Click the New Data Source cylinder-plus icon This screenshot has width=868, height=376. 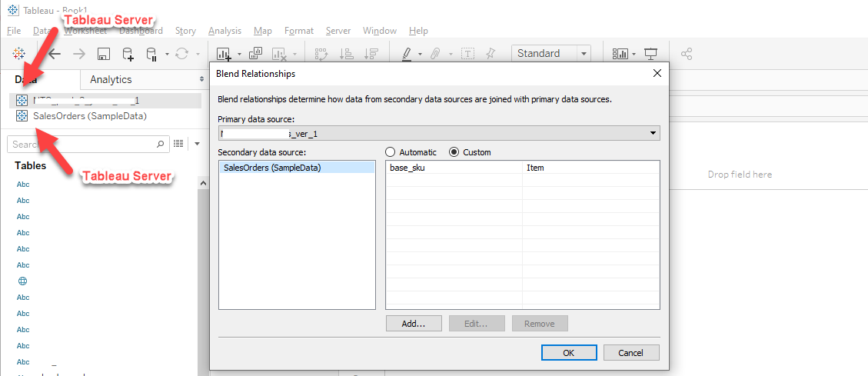pyautogui.click(x=128, y=54)
